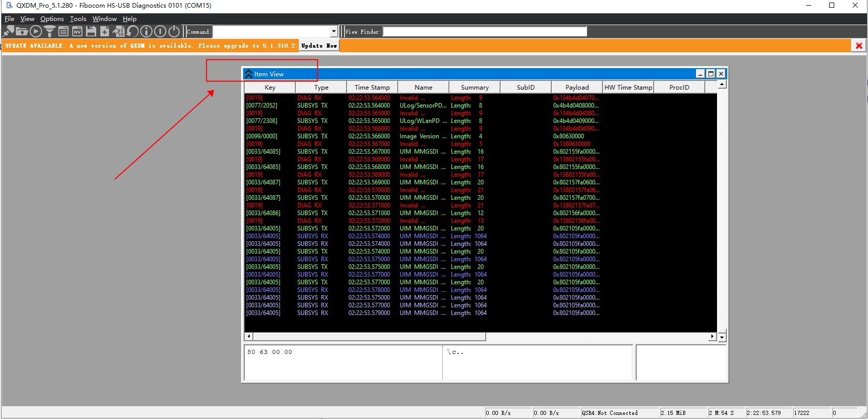Screen dimensions: 868x419
Task: Click into the Command input field
Action: tap(272, 32)
